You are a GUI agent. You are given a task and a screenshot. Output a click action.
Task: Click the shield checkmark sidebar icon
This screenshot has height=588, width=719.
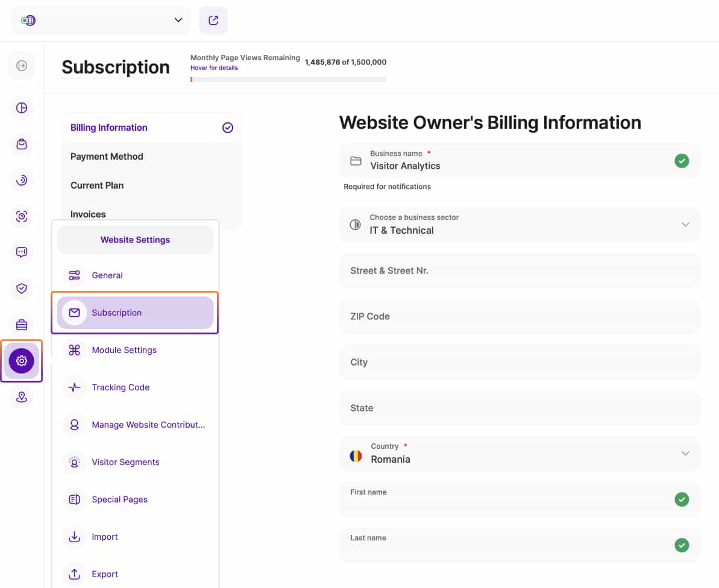[22, 289]
